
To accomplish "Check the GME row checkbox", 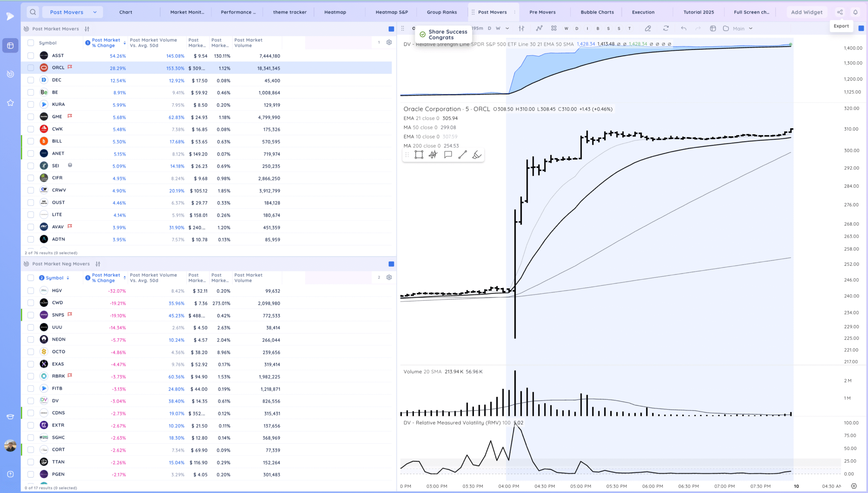I will (31, 117).
